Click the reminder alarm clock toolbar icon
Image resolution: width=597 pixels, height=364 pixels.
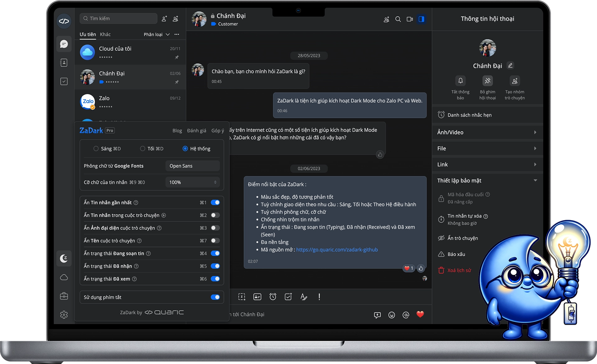[273, 297]
